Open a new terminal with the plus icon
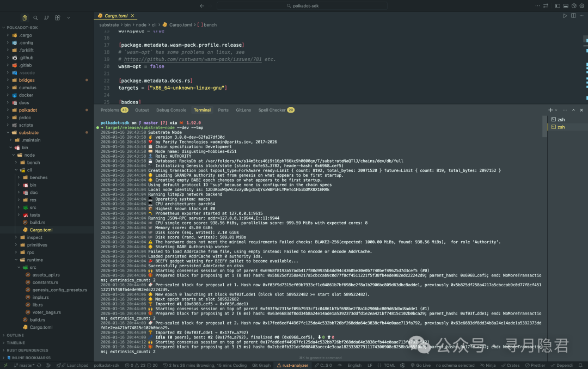Image resolution: width=588 pixels, height=369 pixels. pos(551,110)
